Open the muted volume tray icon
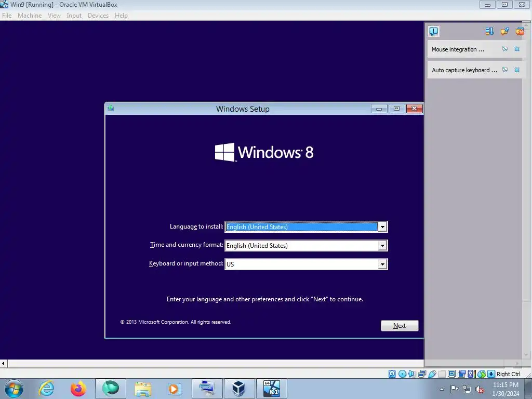This screenshot has width=532, height=399. click(x=480, y=389)
